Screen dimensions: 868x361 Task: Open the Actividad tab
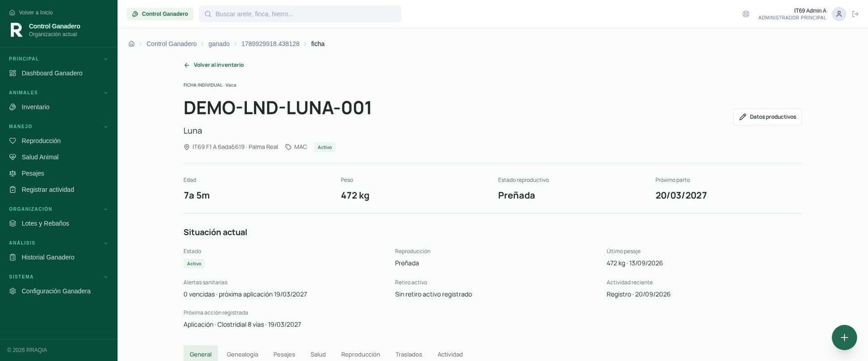click(x=450, y=354)
